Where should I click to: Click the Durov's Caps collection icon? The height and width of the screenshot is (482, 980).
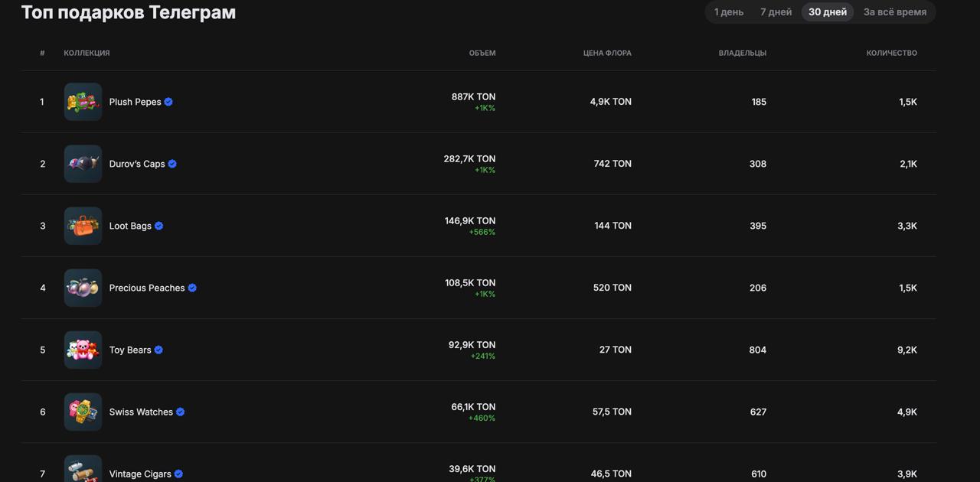[x=83, y=164]
